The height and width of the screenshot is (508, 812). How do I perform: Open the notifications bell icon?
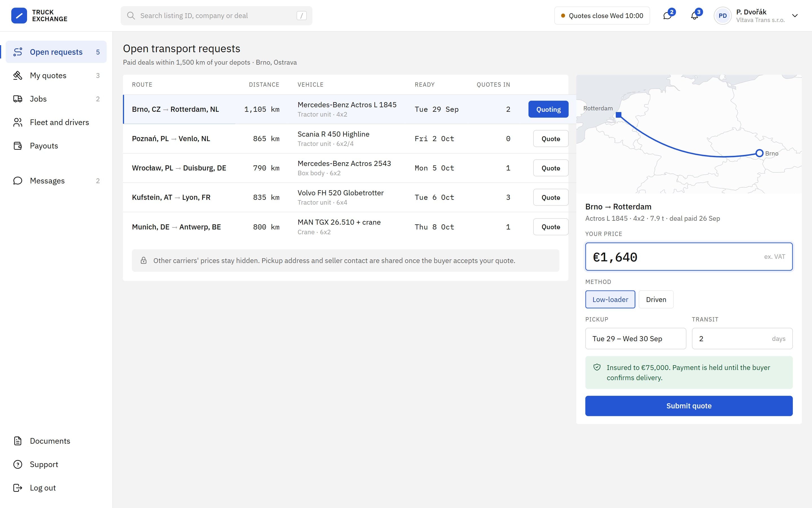pyautogui.click(x=694, y=16)
